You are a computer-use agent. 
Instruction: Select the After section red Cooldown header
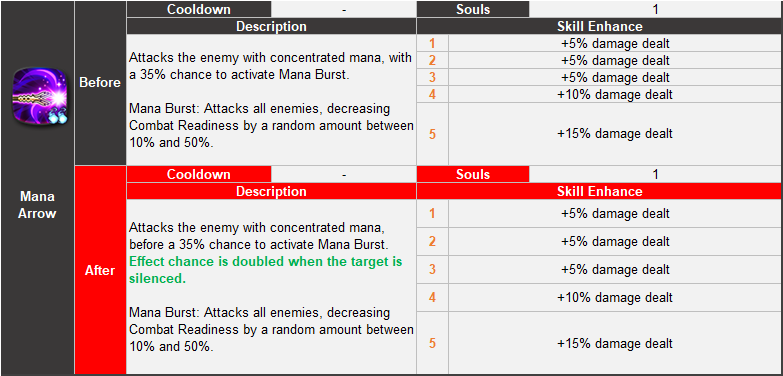click(199, 174)
